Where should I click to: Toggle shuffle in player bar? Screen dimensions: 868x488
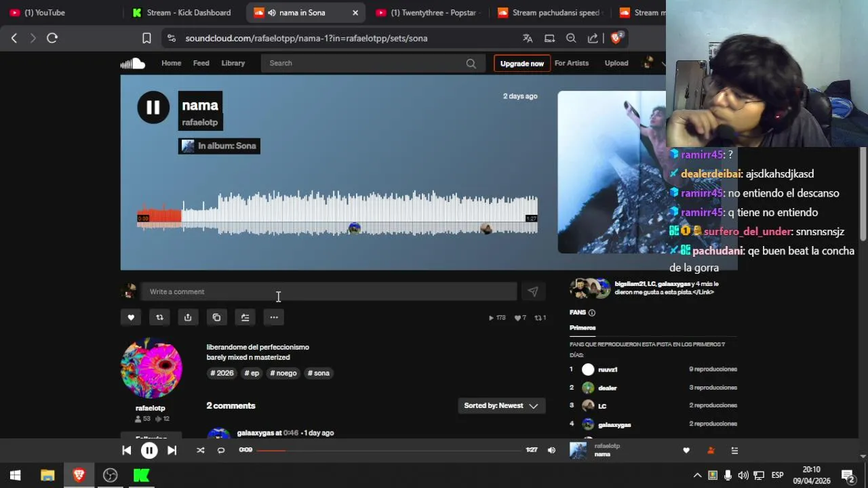point(200,450)
